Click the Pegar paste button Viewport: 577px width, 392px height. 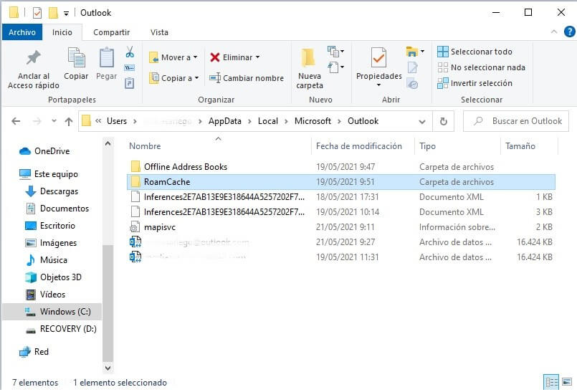(x=106, y=64)
